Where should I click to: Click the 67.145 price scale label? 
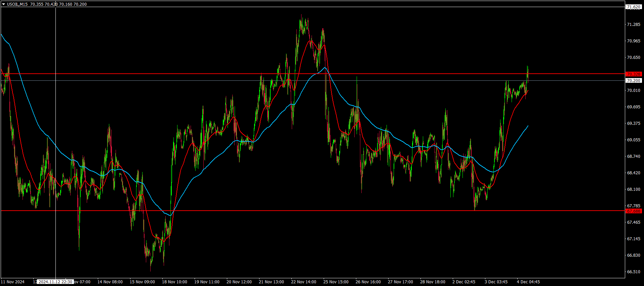(x=634, y=239)
